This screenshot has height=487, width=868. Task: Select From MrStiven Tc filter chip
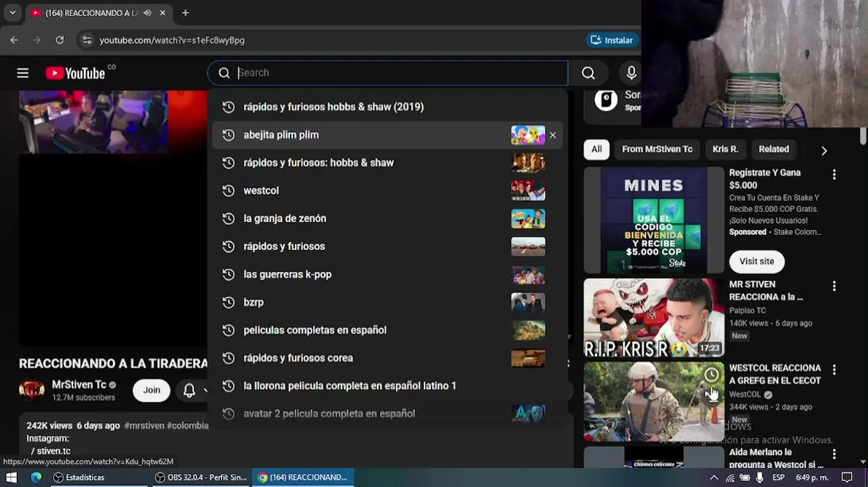tap(657, 149)
